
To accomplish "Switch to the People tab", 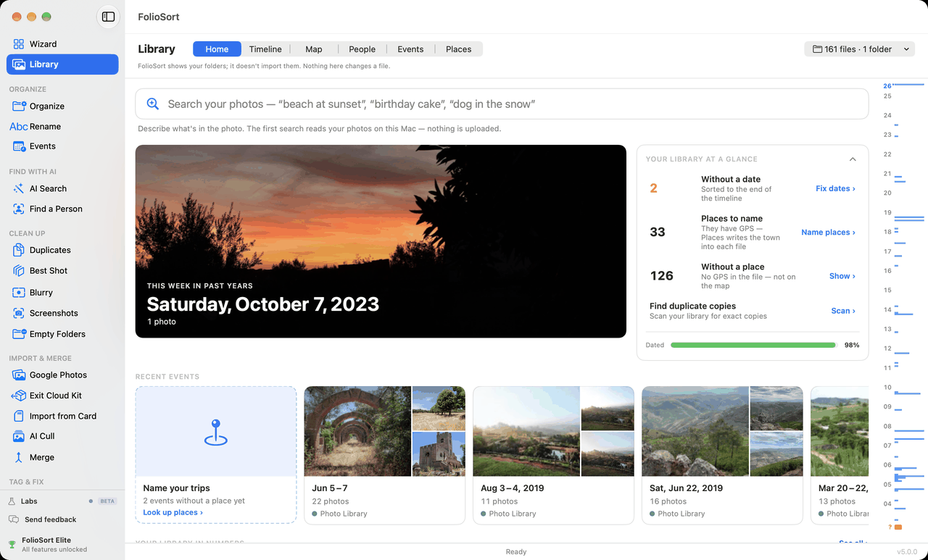I will pos(362,49).
